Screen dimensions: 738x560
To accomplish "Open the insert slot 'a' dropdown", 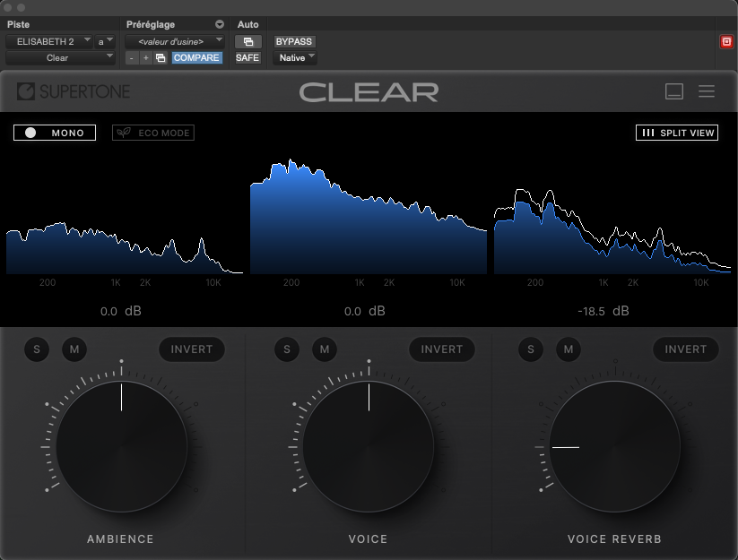I will pyautogui.click(x=105, y=42).
